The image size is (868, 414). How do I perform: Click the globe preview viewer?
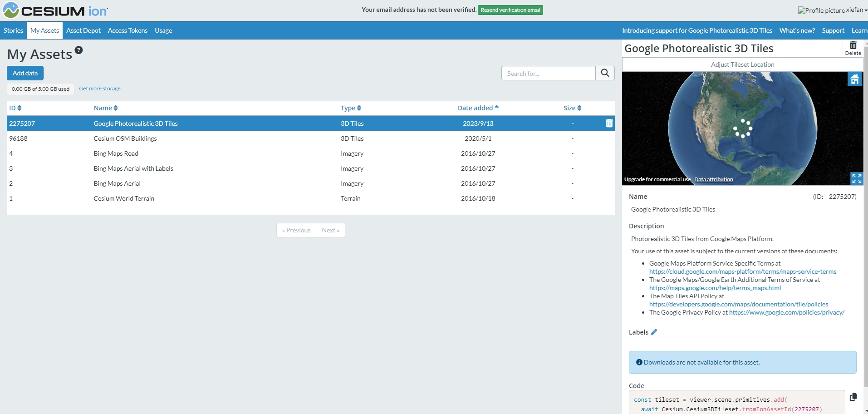click(x=742, y=128)
